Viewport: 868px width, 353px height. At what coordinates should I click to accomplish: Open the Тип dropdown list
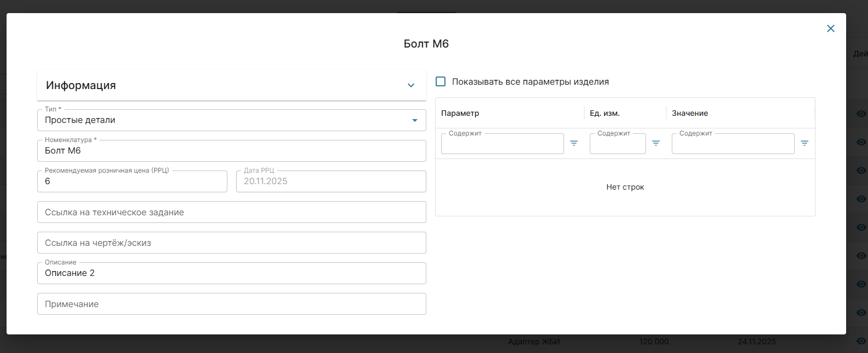[x=414, y=120]
